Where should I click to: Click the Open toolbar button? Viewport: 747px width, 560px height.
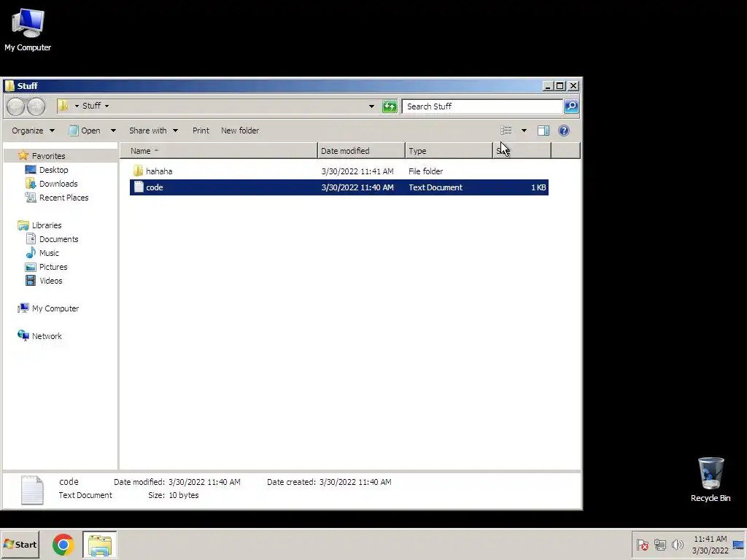[85, 131]
